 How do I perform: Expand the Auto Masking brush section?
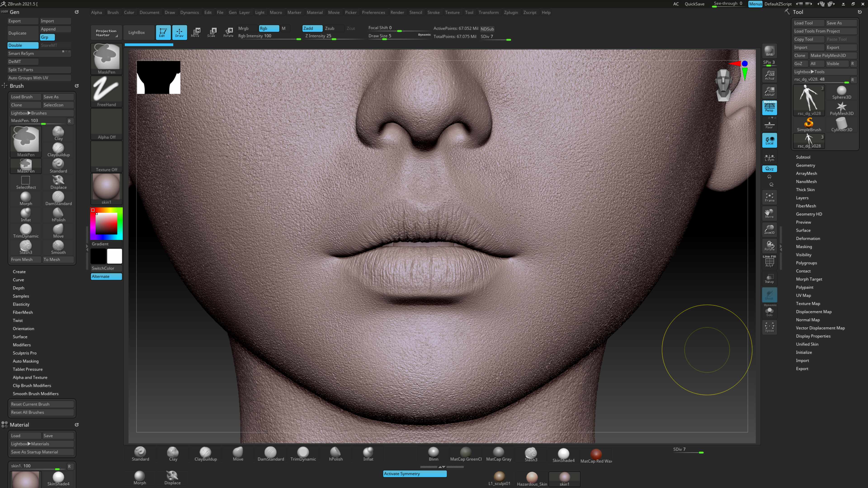pos(26,361)
